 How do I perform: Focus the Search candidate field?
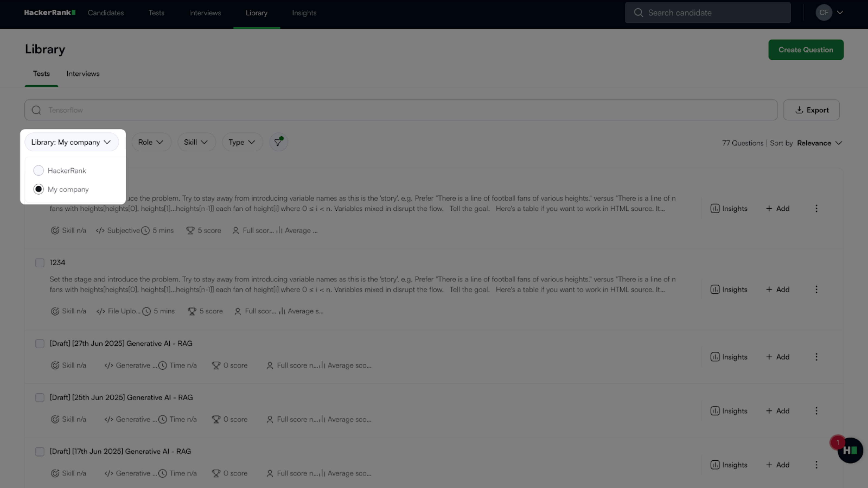click(x=708, y=13)
